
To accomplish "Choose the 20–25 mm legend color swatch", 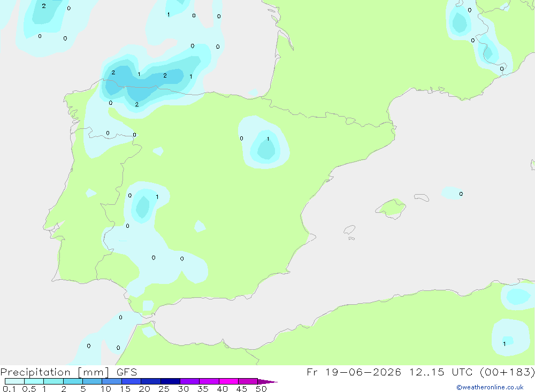I will (151, 381).
